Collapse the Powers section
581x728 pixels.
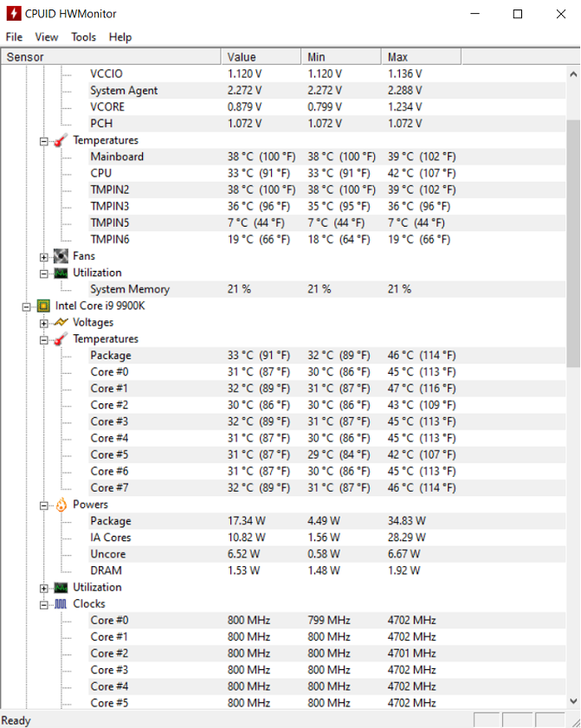(x=43, y=506)
